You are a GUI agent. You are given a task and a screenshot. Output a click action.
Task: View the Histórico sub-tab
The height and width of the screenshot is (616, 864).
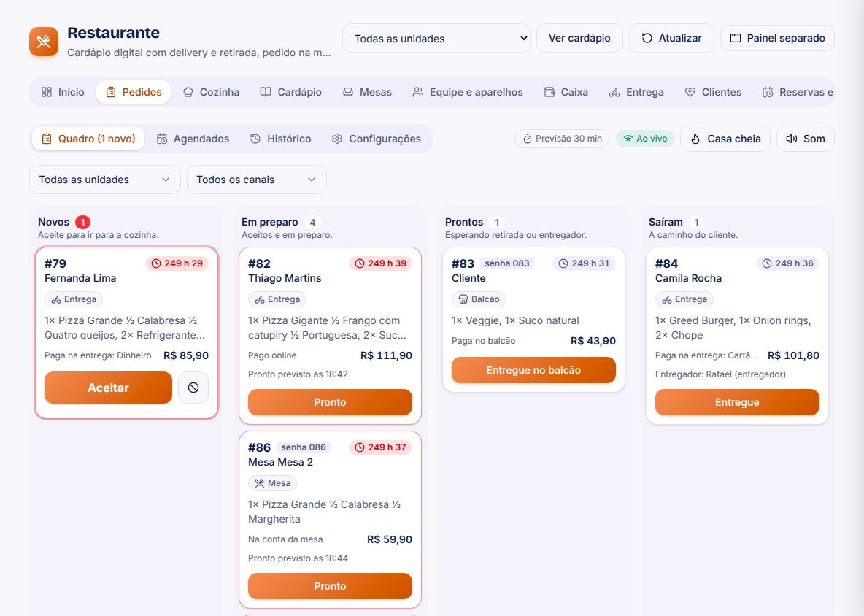(x=280, y=139)
